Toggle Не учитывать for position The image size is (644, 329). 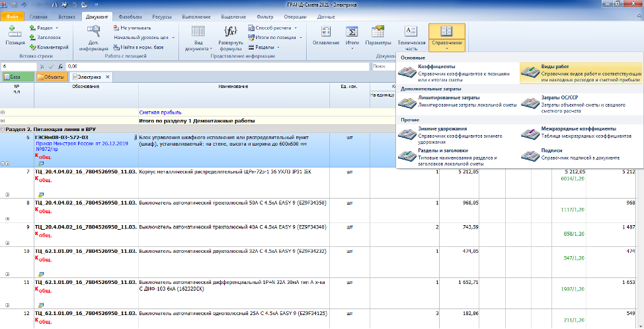click(x=132, y=28)
